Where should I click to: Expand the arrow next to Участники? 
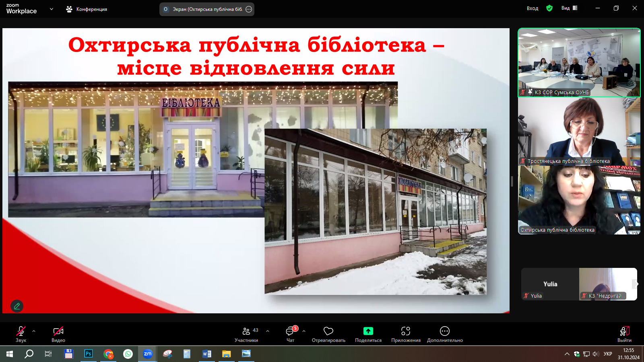[x=268, y=331]
